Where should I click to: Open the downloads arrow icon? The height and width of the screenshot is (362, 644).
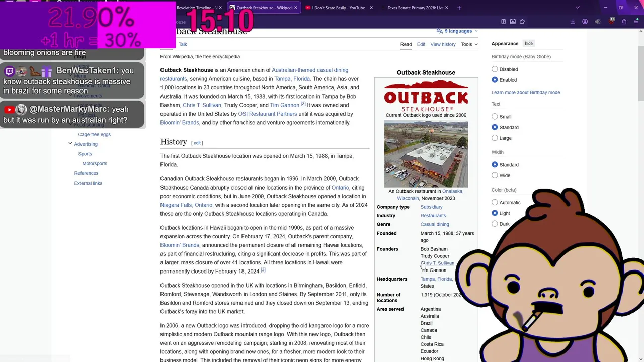pos(573,22)
